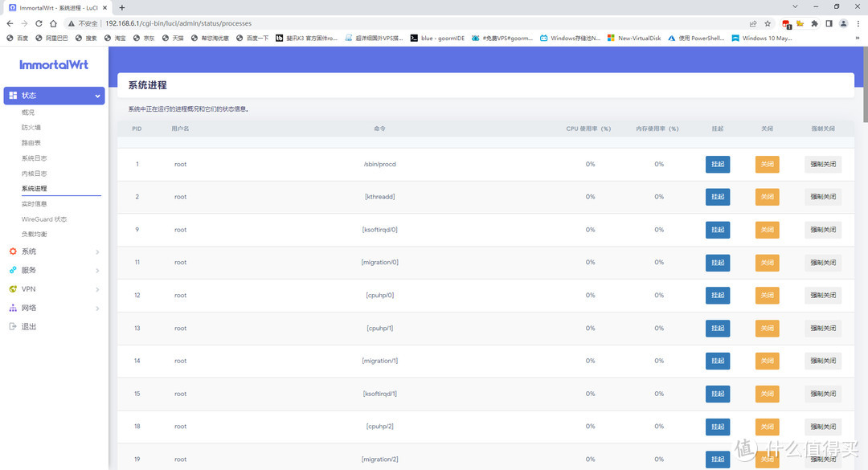The height and width of the screenshot is (470, 868).
Task: Open the New-VirtualDisk bookmark
Action: click(634, 39)
